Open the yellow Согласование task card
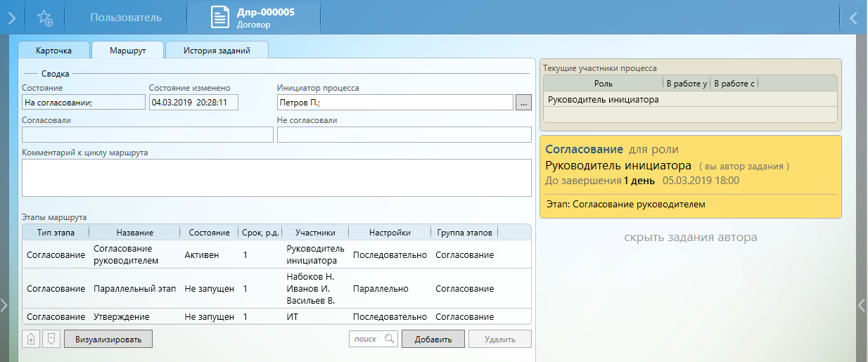The image size is (868, 362). point(690,176)
